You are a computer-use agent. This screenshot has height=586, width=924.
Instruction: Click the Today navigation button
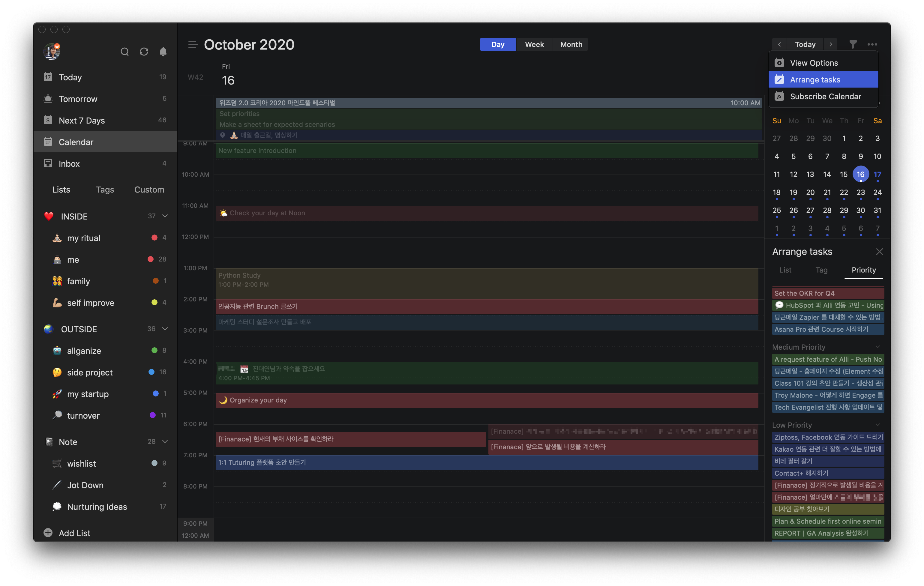[805, 44]
